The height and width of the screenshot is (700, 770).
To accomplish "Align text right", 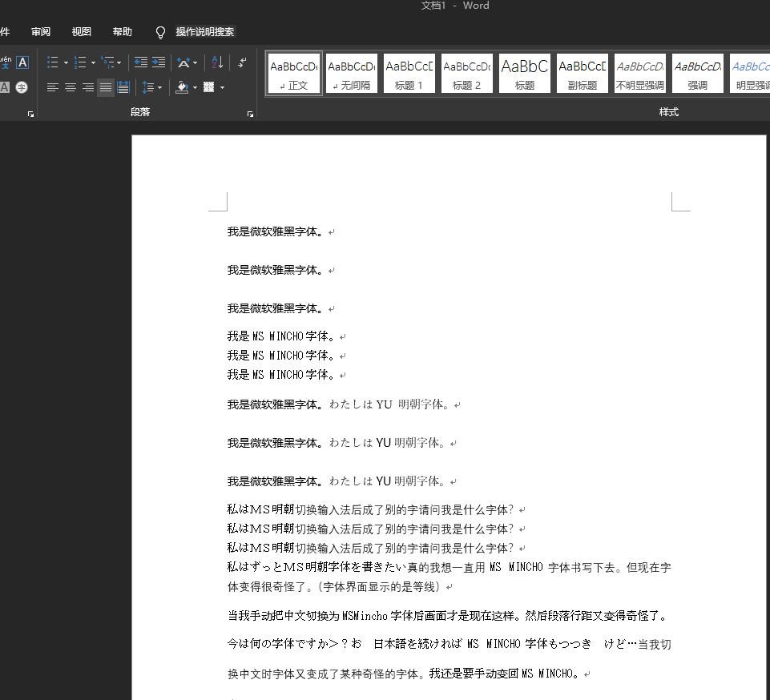I will pos(88,87).
